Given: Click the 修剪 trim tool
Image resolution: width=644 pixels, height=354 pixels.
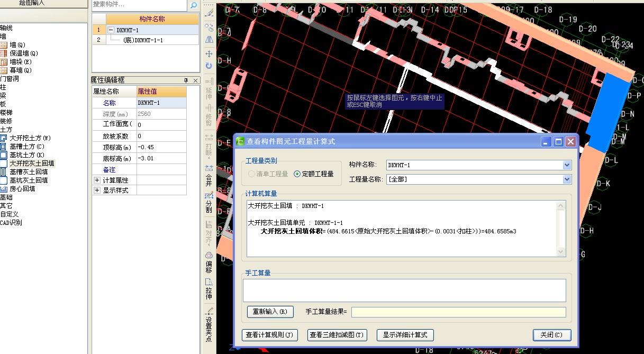Looking at the screenshot, I should 208,115.
